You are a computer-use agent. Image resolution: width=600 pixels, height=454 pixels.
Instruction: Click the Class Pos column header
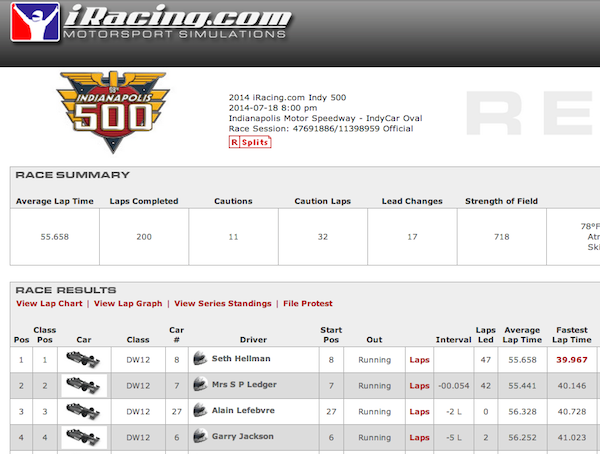45,335
